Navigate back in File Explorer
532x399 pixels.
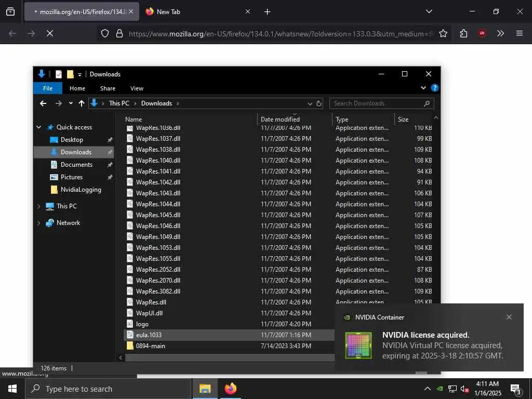click(x=43, y=103)
